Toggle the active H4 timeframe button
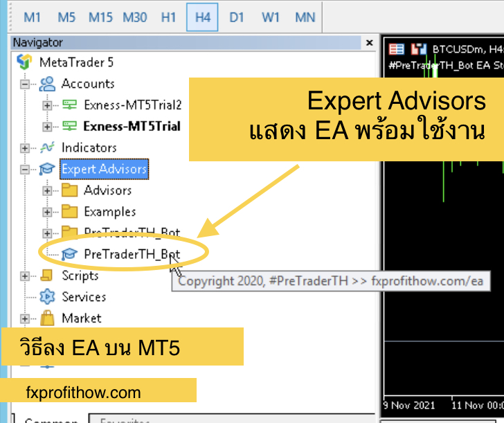The image size is (504, 423). pyautogui.click(x=202, y=17)
